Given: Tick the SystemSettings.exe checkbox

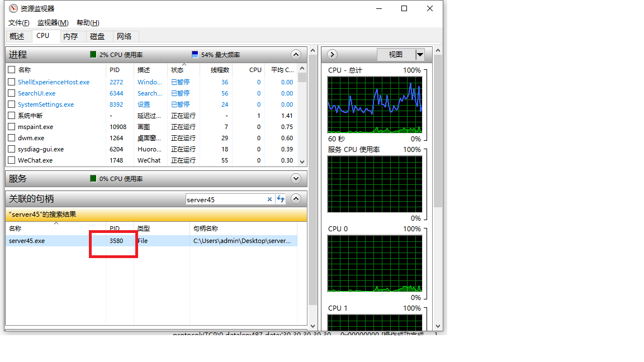Looking at the screenshot, I should [12, 104].
